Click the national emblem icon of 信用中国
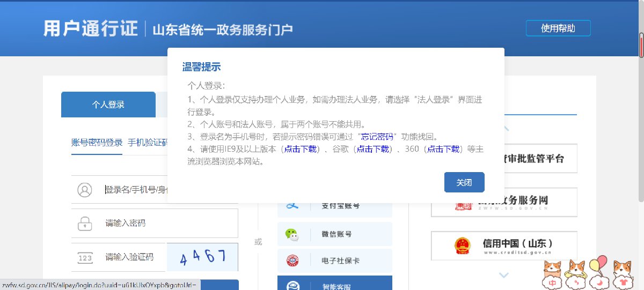The image size is (644, 290). [462, 246]
